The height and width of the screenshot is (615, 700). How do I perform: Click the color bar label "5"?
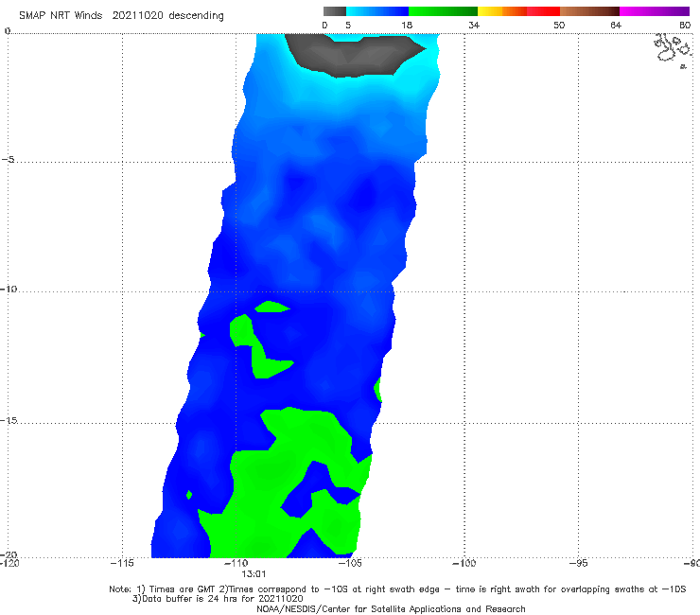(348, 25)
